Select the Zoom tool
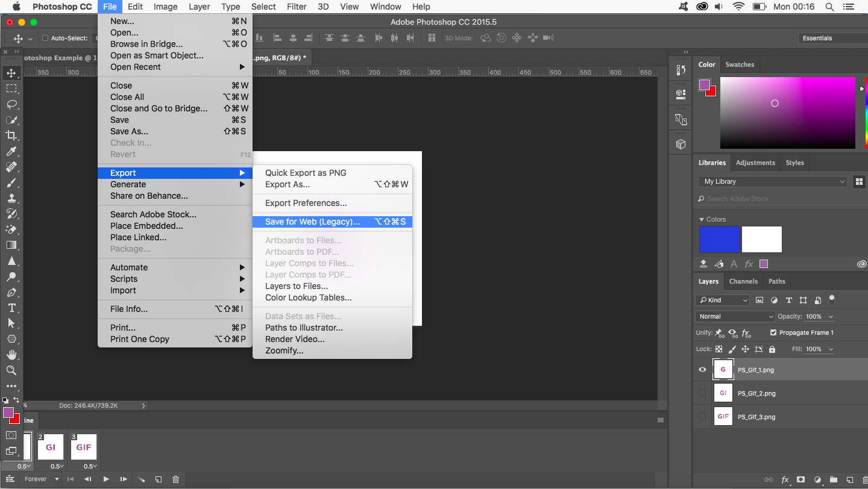 click(x=11, y=370)
